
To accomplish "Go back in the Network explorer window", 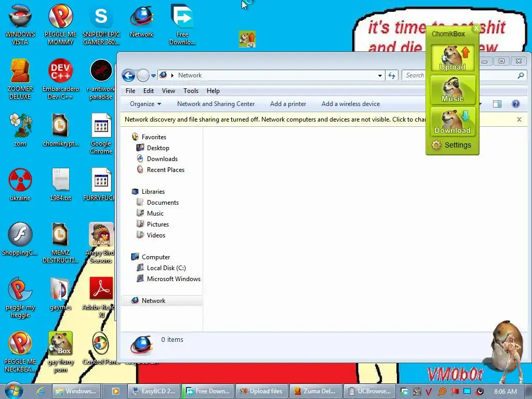I will [x=128, y=75].
